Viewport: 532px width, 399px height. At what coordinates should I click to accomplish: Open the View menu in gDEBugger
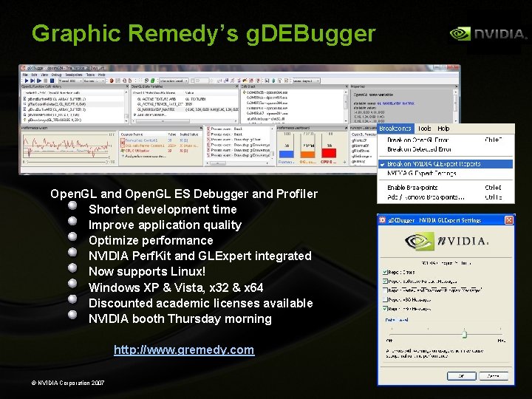point(44,75)
